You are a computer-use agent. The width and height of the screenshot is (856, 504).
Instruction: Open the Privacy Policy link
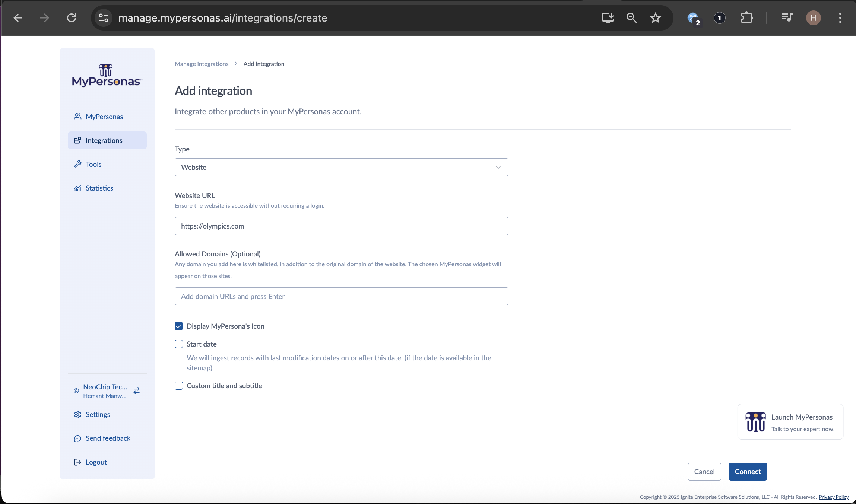[834, 497]
